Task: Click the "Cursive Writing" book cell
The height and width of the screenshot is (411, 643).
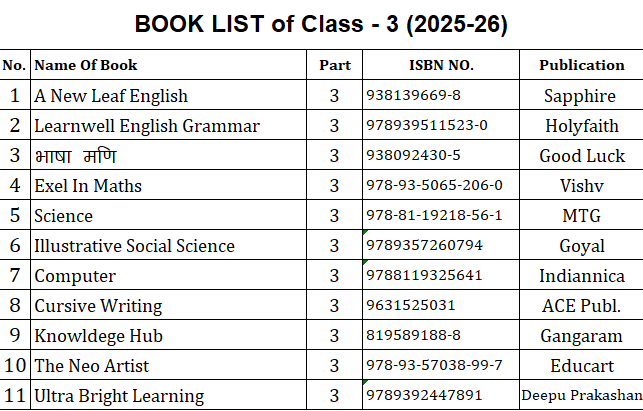Action: [98, 306]
